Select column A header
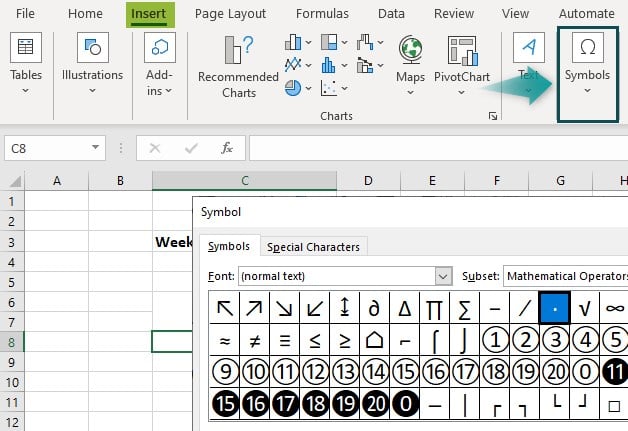The image size is (628, 431). point(57,181)
